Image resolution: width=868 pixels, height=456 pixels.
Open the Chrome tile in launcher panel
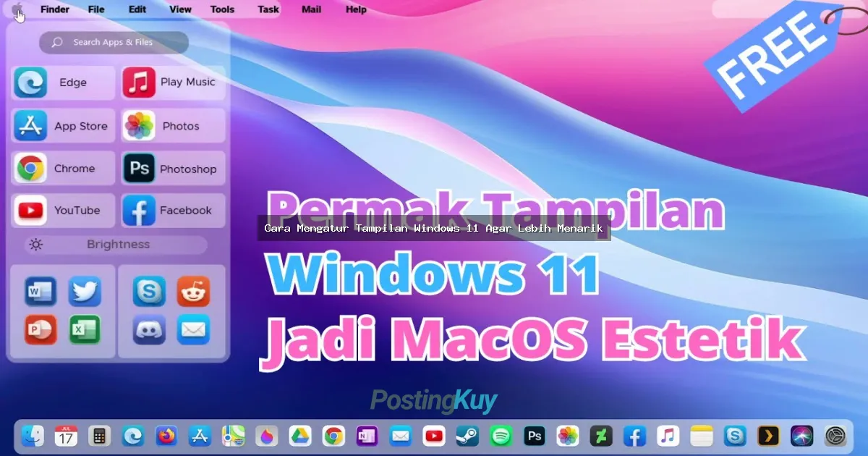point(63,169)
